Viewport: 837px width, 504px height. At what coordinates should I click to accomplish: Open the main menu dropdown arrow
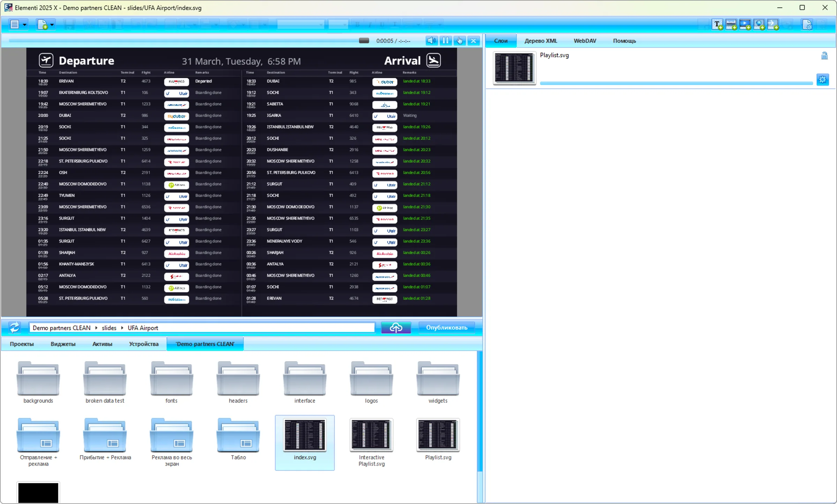pyautogui.click(x=24, y=25)
